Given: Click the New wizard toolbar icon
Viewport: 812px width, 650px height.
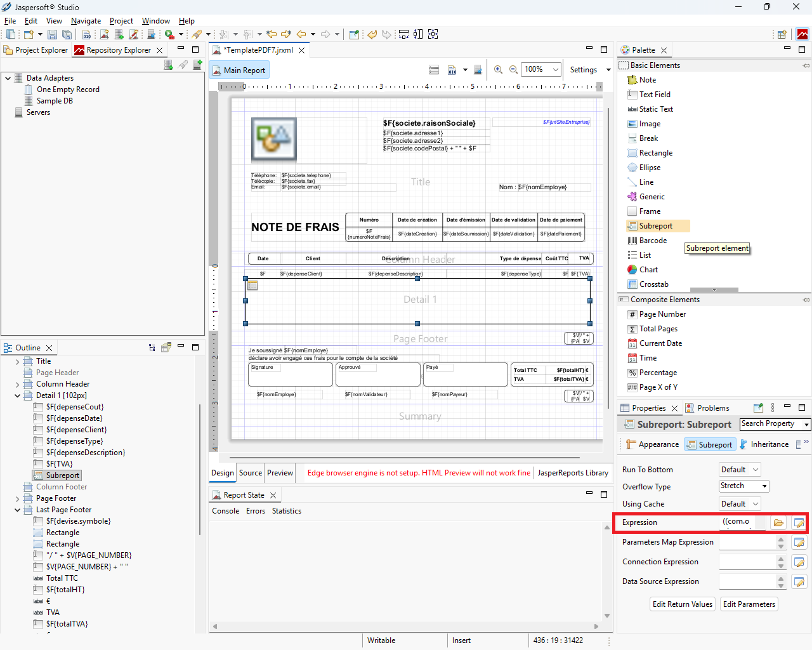Looking at the screenshot, I should 29,34.
